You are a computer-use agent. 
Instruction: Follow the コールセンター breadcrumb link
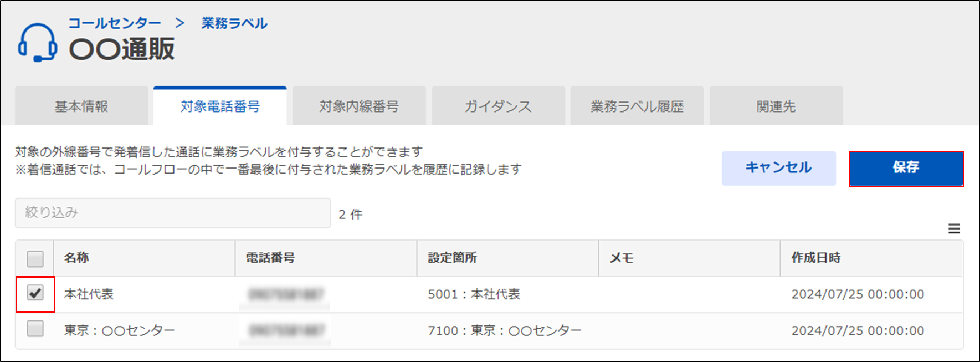(x=114, y=23)
